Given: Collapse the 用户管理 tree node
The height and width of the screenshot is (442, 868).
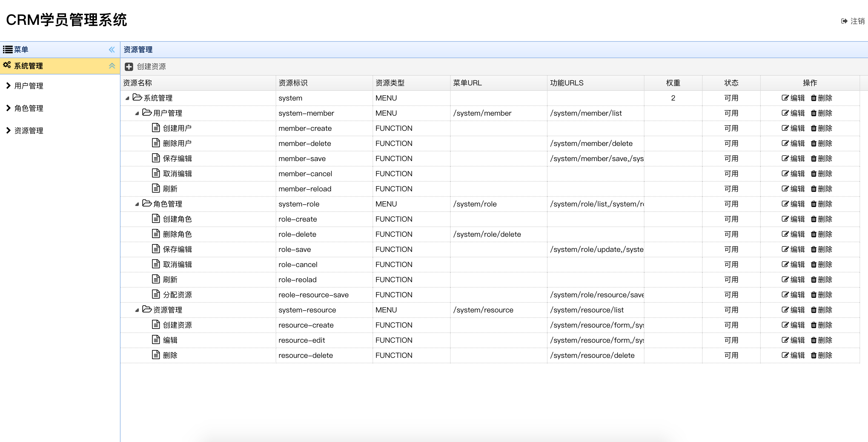Looking at the screenshot, I should pyautogui.click(x=137, y=113).
